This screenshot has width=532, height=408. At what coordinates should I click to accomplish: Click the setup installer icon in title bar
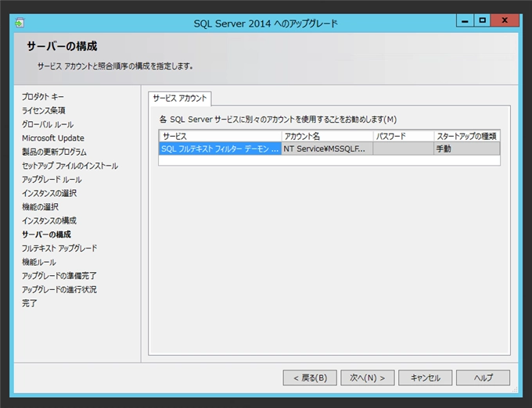20,23
